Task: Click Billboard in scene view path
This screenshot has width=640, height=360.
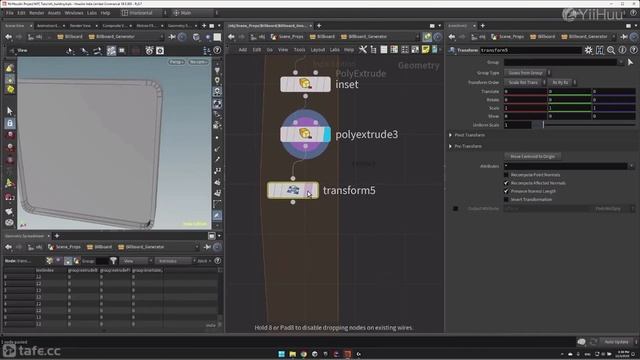Action: pos(70,37)
